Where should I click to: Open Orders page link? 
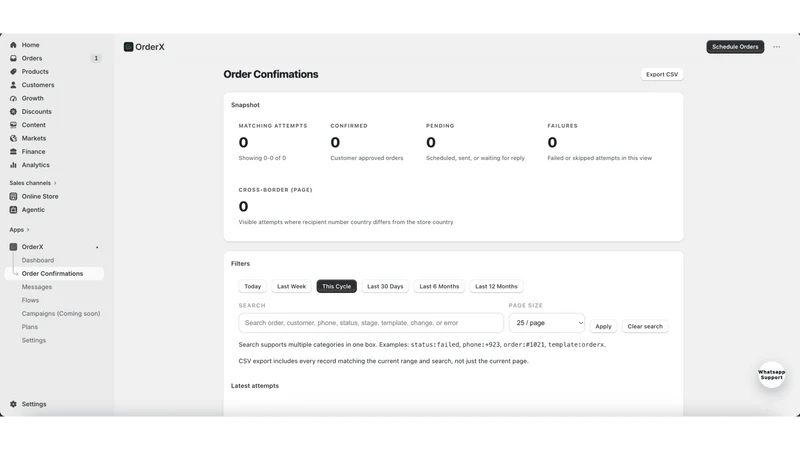click(x=32, y=58)
